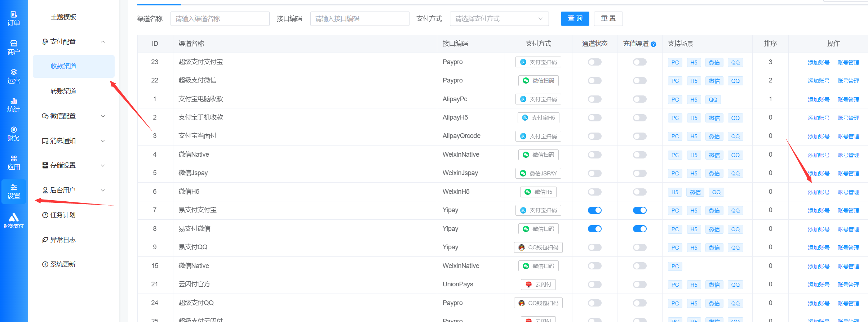This screenshot has height=322, width=868.
Task: Turn off 充值渠道 toggle for 易支付微信
Action: (x=640, y=229)
